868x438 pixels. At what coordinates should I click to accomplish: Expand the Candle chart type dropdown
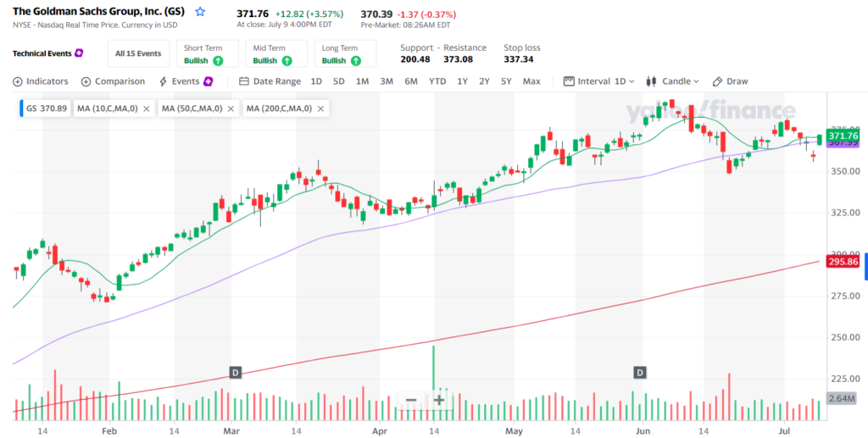[672, 81]
